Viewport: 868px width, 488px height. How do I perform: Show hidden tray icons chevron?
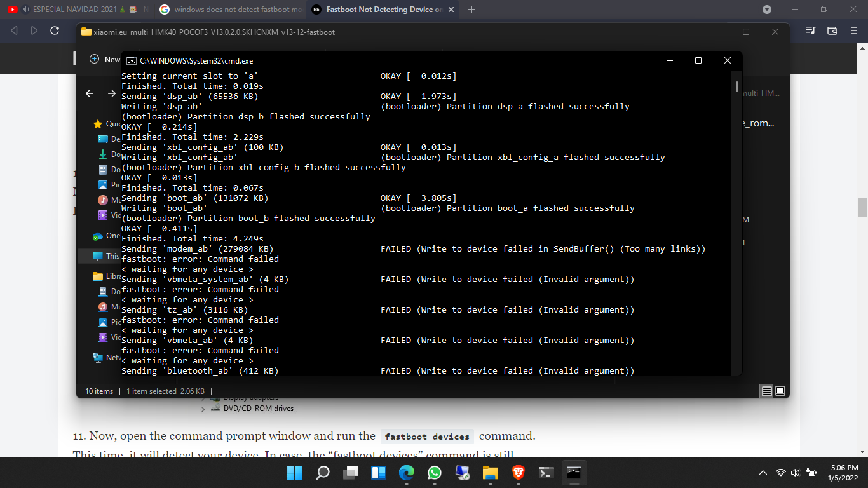[x=763, y=473]
